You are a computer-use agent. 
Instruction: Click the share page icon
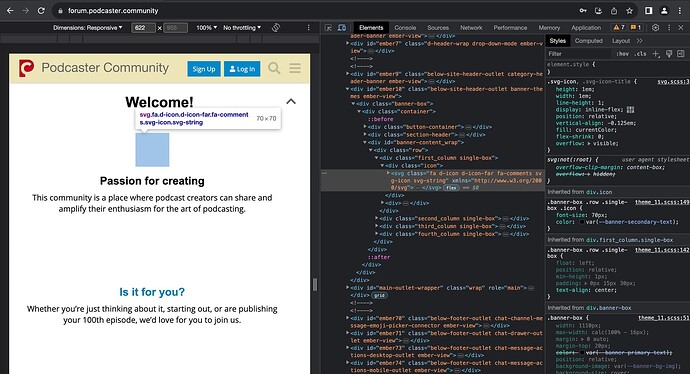tap(614, 11)
